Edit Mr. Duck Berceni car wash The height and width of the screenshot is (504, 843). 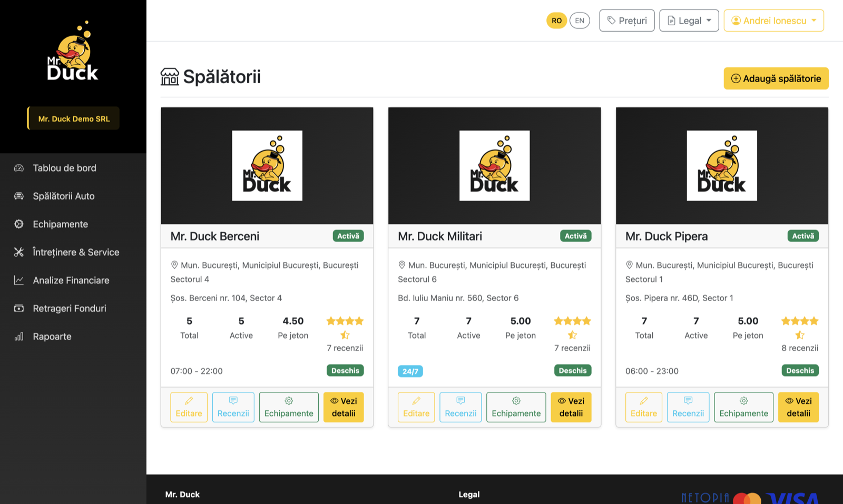pos(189,407)
